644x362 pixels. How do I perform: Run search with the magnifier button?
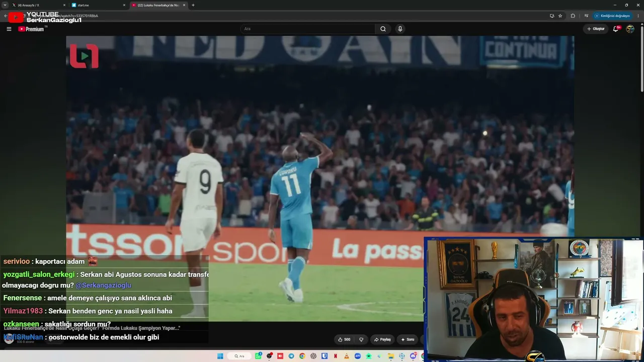[x=383, y=29]
